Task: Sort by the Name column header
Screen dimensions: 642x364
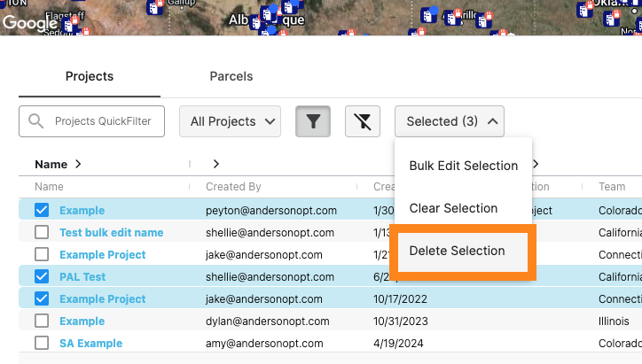Action: coord(49,187)
